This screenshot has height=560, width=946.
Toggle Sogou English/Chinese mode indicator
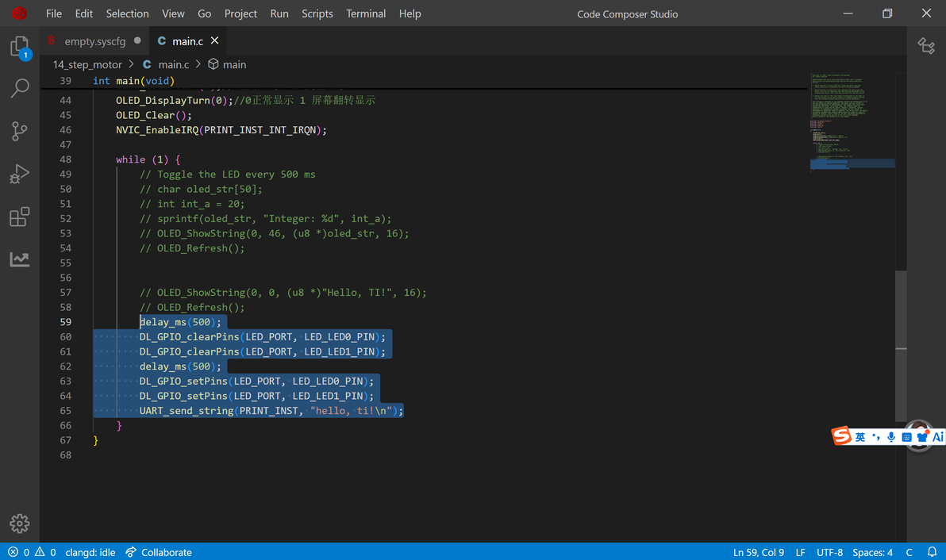point(860,437)
